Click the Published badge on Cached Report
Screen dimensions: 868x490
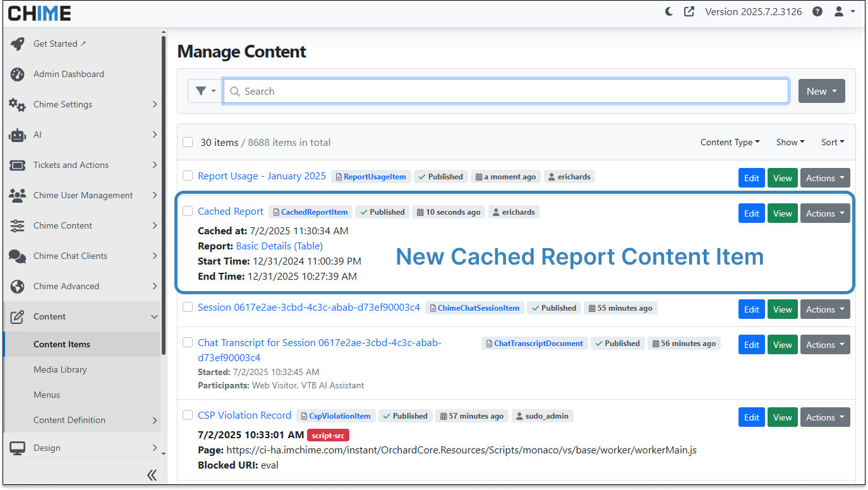click(x=382, y=212)
